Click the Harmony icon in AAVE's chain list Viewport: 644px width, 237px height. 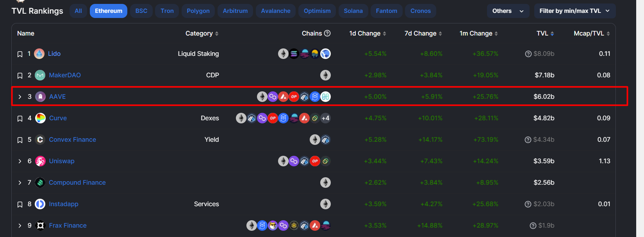pyautogui.click(x=325, y=96)
